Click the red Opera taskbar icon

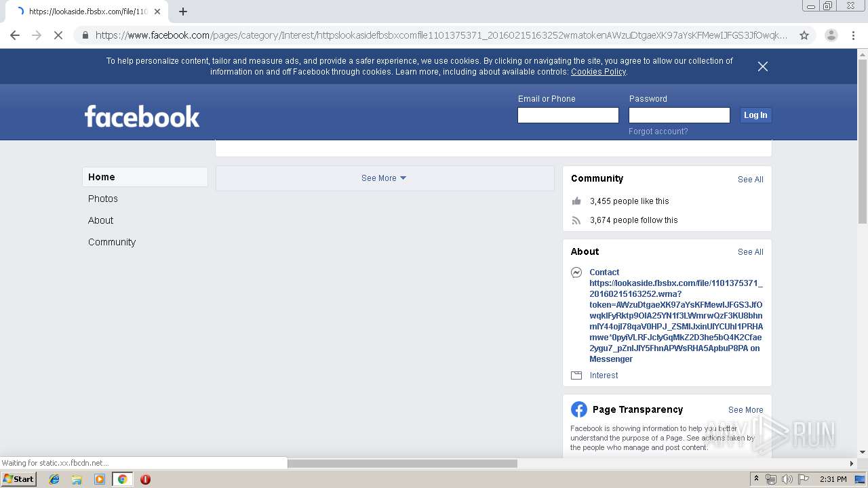tap(145, 479)
